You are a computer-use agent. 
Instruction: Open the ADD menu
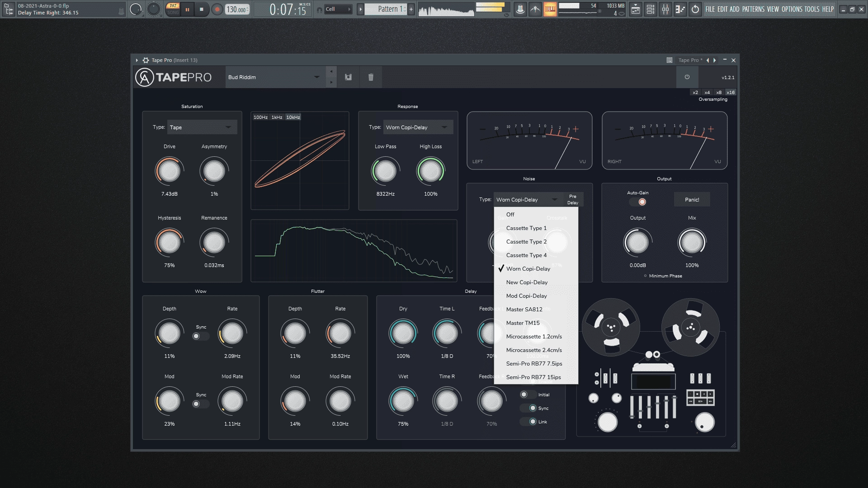tap(735, 9)
